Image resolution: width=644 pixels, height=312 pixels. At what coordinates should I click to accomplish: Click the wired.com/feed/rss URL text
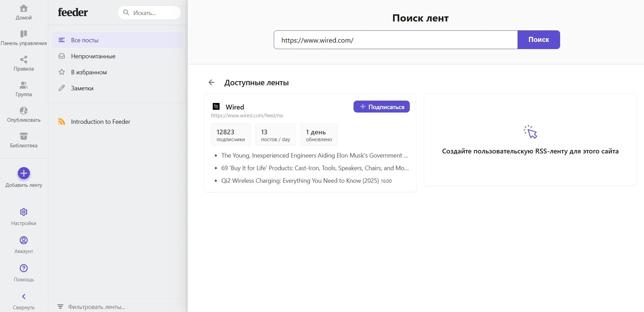[247, 116]
